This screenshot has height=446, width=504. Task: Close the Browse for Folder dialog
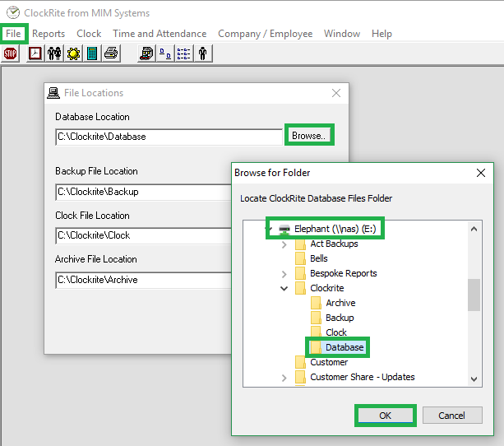click(481, 173)
